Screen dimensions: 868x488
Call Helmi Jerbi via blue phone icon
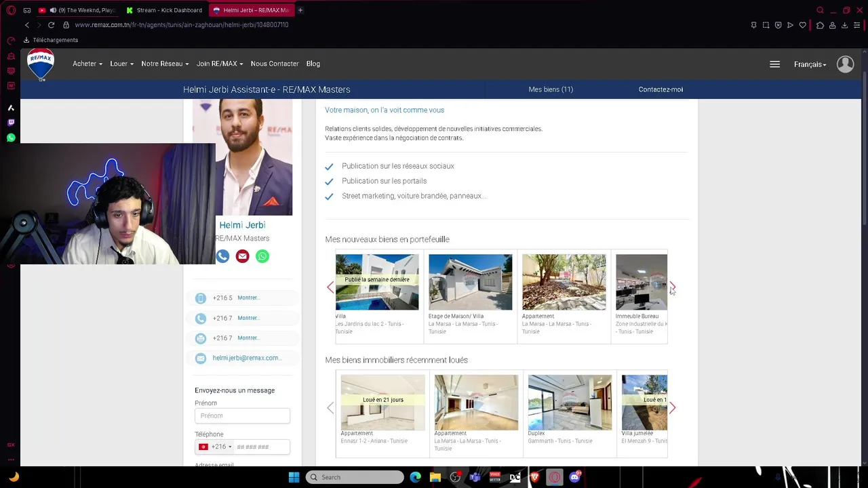[222, 256]
